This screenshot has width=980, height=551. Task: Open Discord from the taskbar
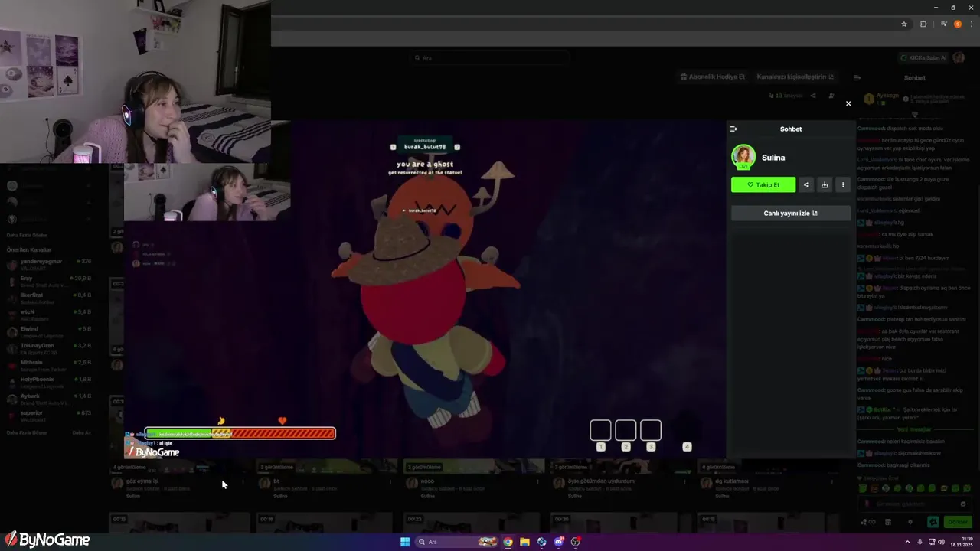(x=558, y=542)
